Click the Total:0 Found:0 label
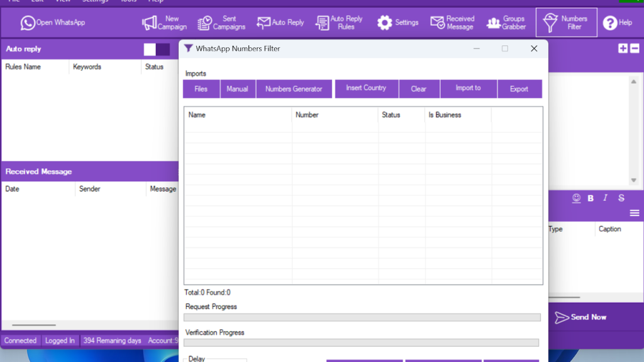The height and width of the screenshot is (362, 644). 208,293
